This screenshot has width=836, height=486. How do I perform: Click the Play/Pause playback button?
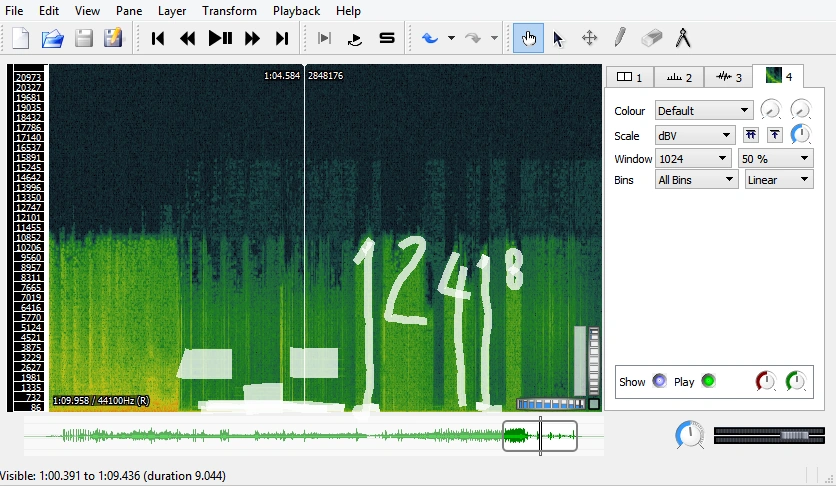pos(220,39)
